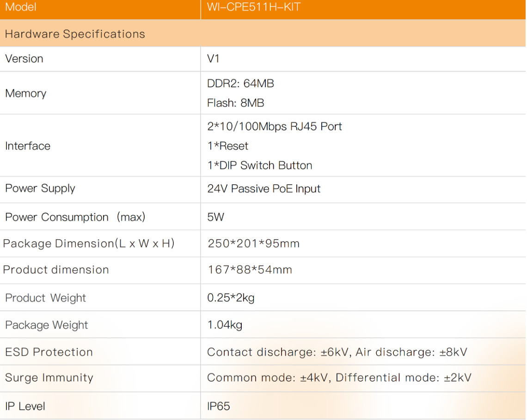Click the Product Weight row label

45,298
